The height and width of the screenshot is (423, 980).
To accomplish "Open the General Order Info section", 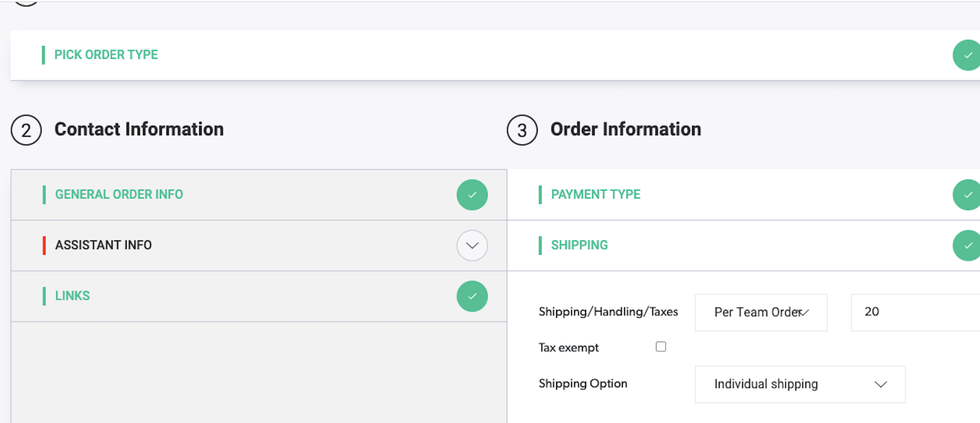I will [119, 195].
